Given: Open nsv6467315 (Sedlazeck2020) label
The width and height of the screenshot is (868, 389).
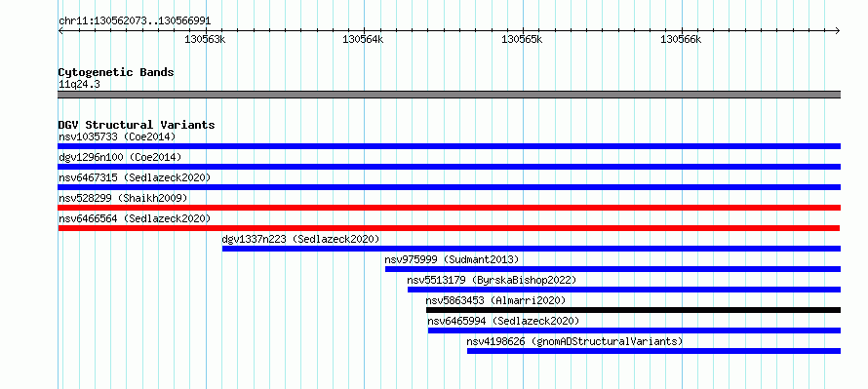Looking at the screenshot, I should pos(135,177).
